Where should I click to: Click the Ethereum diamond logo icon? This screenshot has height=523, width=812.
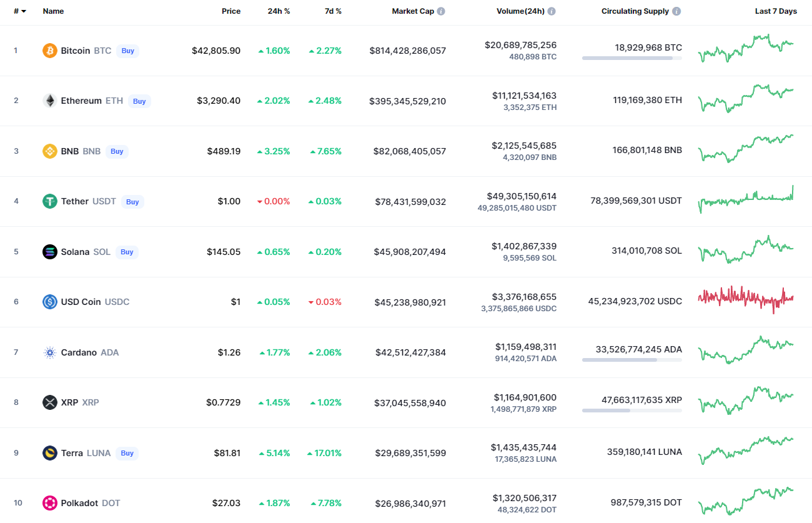point(50,101)
